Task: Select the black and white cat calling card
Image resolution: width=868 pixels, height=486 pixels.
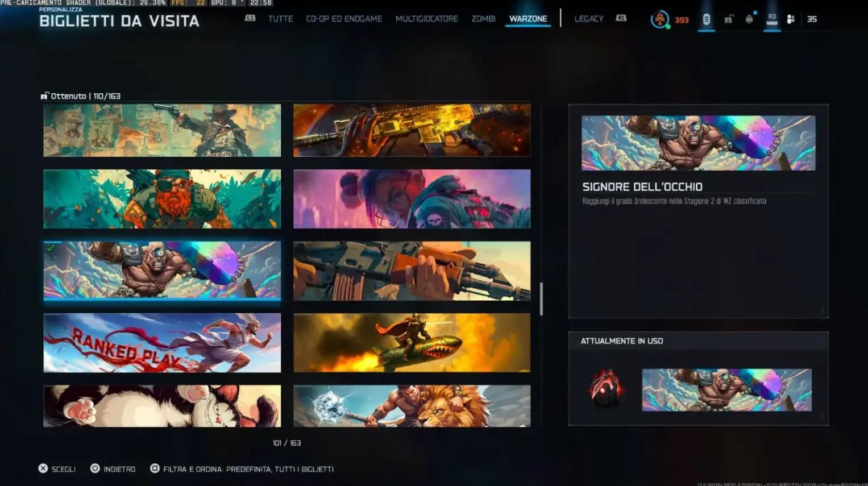Action: pos(162,406)
